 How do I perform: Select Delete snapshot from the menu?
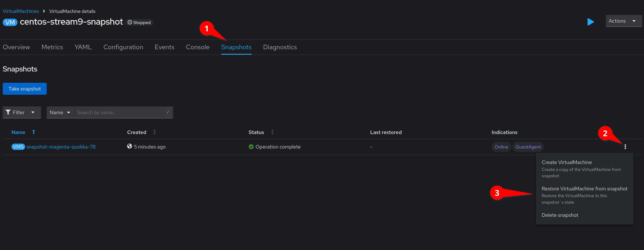(x=560, y=215)
